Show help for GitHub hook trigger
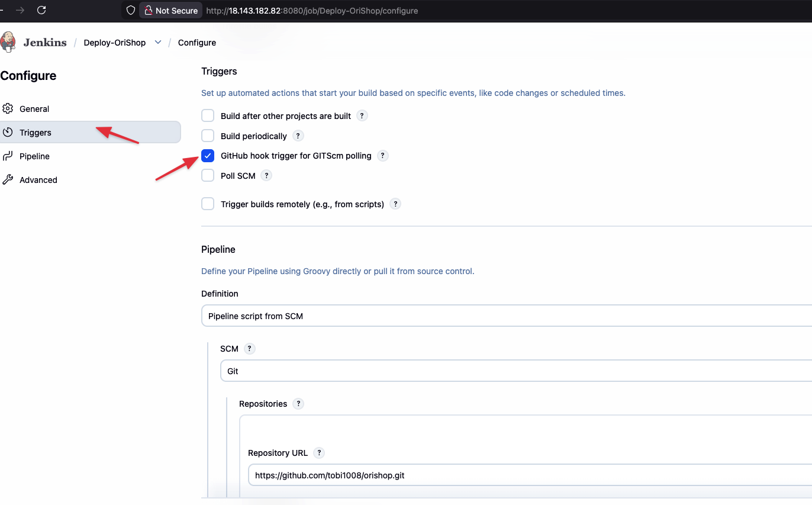 click(383, 156)
